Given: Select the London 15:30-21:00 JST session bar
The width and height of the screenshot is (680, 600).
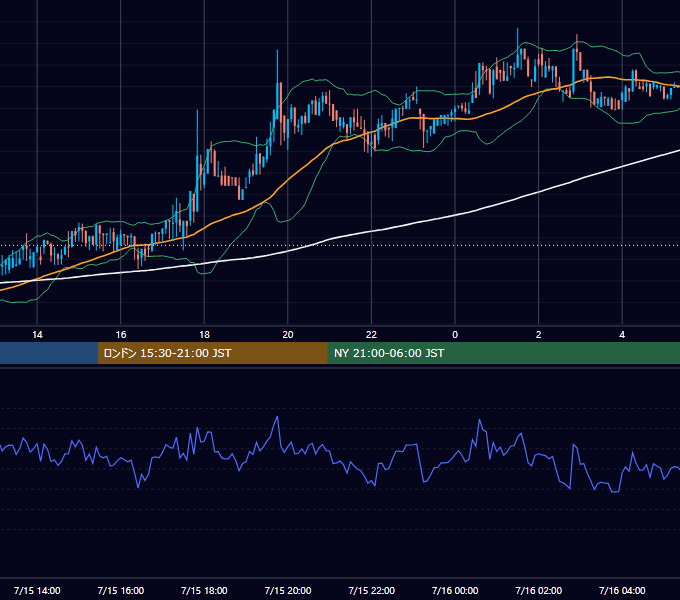Looking at the screenshot, I should click(x=212, y=353).
